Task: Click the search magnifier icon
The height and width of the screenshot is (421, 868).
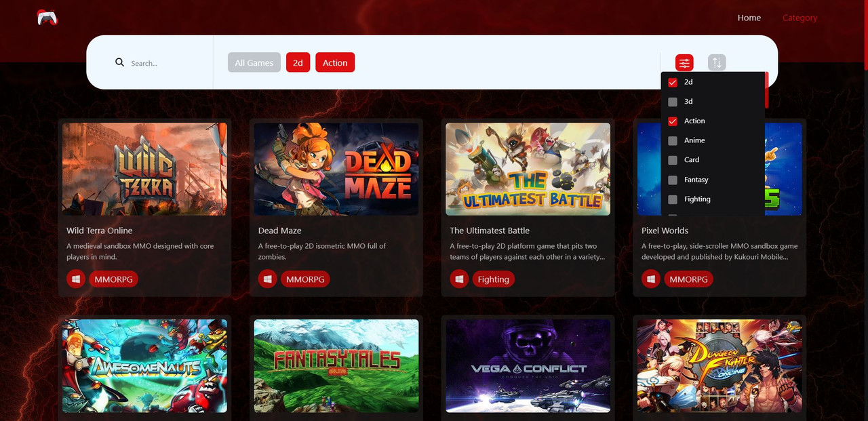Action: (120, 62)
